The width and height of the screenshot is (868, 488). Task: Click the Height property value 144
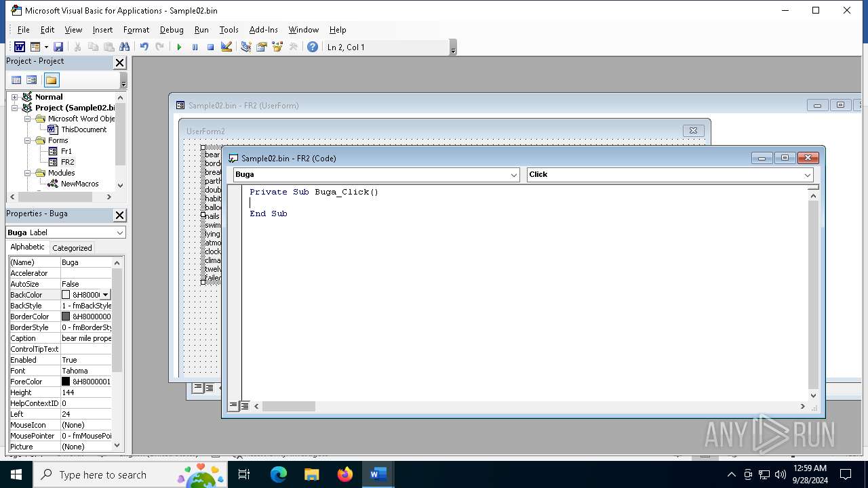point(86,392)
